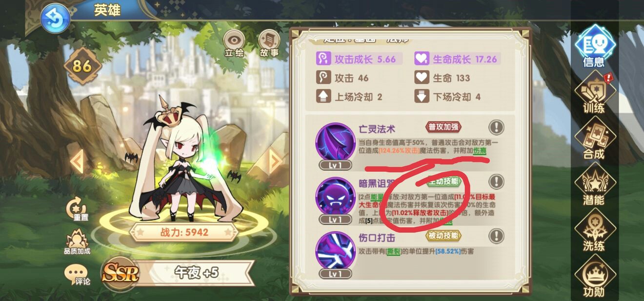644x301 pixels.
Task: Show next hero with right arrow
Action: pyautogui.click(x=276, y=161)
